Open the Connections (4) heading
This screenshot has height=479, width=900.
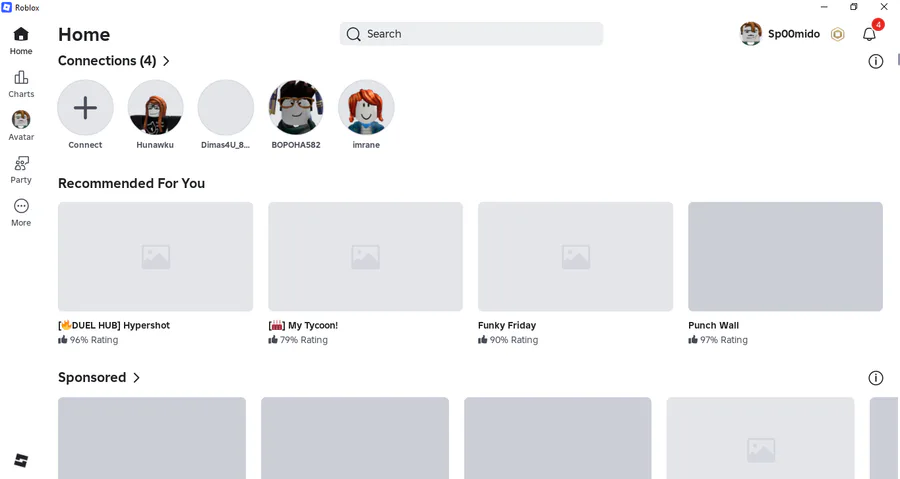point(107,61)
